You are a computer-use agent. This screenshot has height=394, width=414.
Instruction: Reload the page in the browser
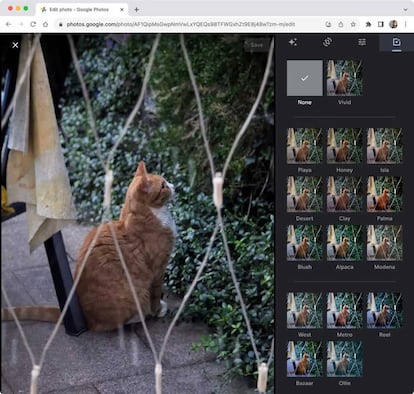point(33,24)
